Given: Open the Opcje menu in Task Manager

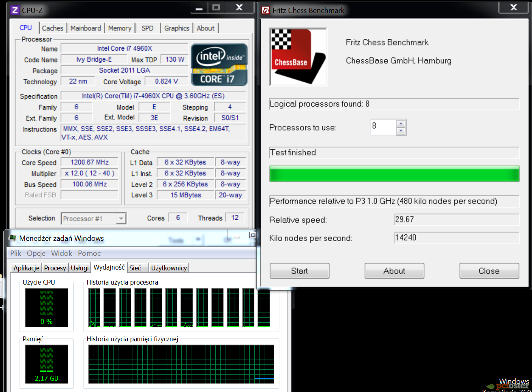Looking at the screenshot, I should [x=36, y=253].
